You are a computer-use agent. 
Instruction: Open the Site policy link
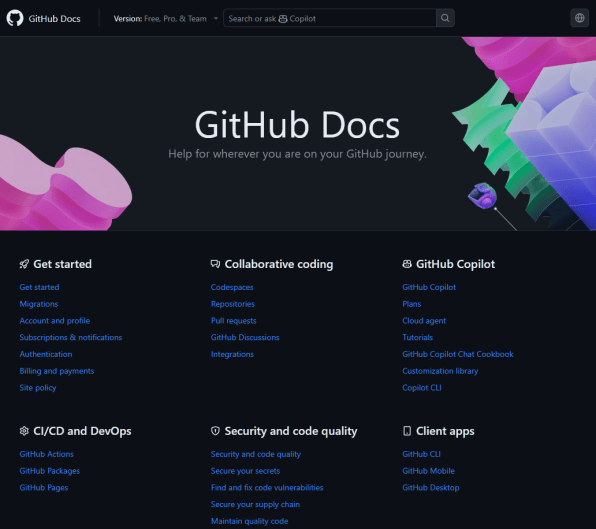(38, 388)
